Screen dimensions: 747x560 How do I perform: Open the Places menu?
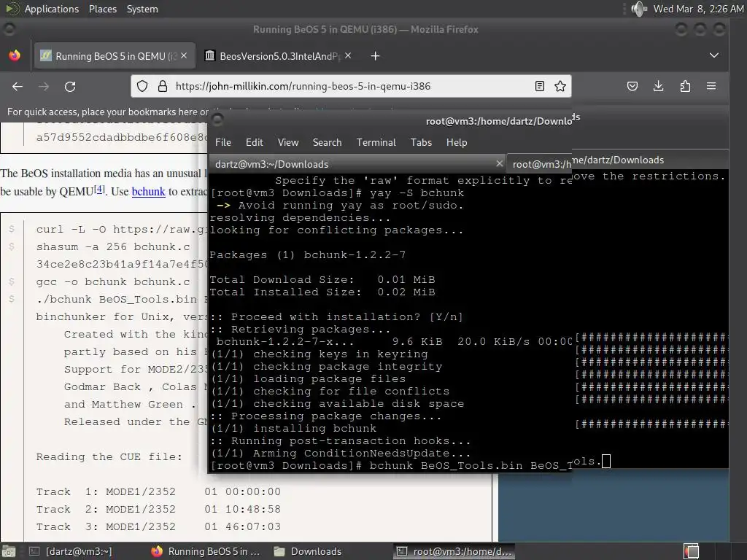coord(102,9)
